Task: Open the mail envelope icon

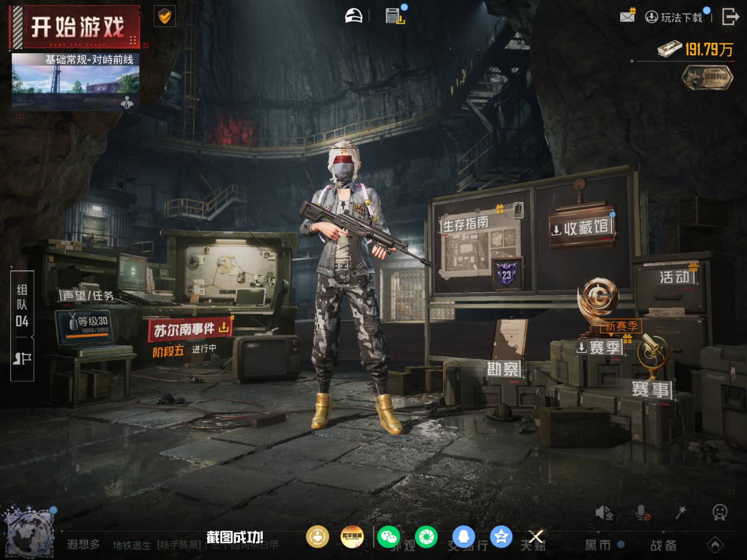Action: click(627, 16)
